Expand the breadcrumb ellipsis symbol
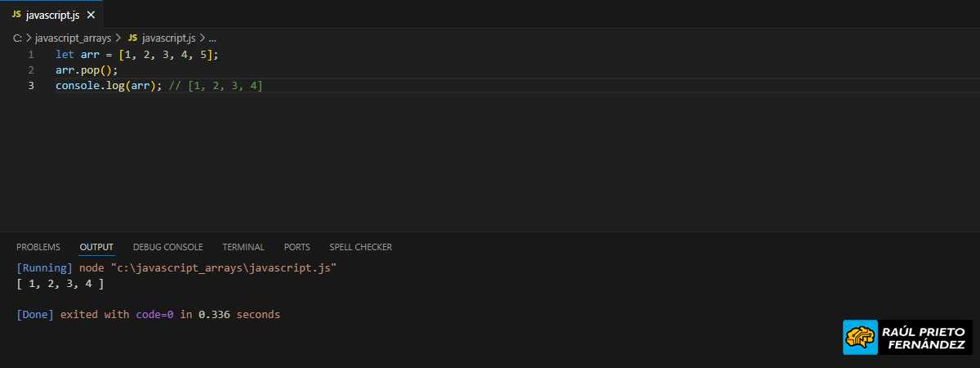This screenshot has height=368, width=980. click(212, 38)
